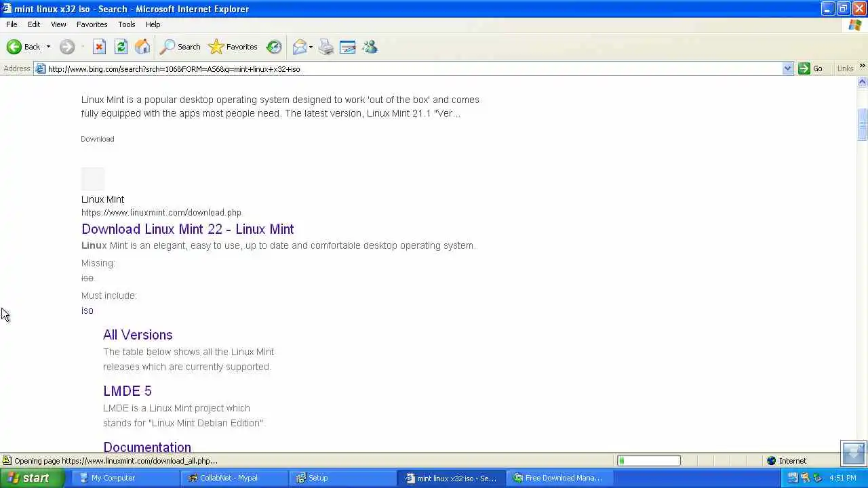Click the Back navigation button
The width and height of the screenshot is (868, 488).
[x=23, y=47]
